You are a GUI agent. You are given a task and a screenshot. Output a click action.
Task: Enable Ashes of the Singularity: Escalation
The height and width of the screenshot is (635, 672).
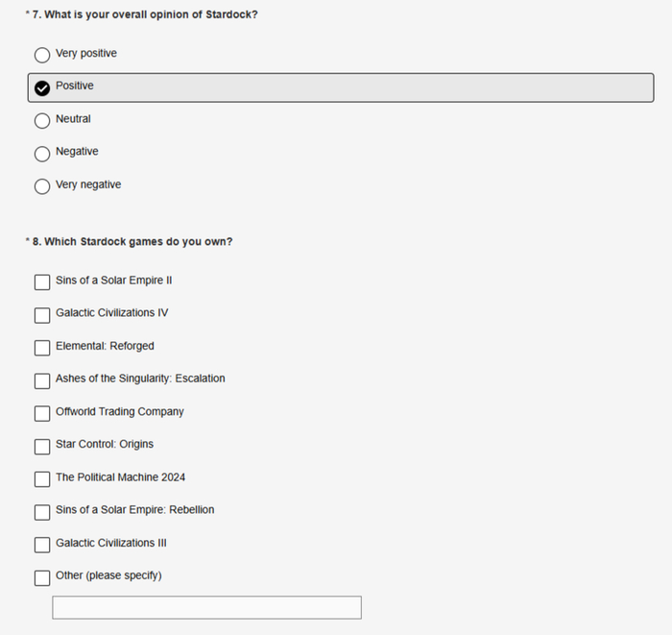[x=42, y=380]
